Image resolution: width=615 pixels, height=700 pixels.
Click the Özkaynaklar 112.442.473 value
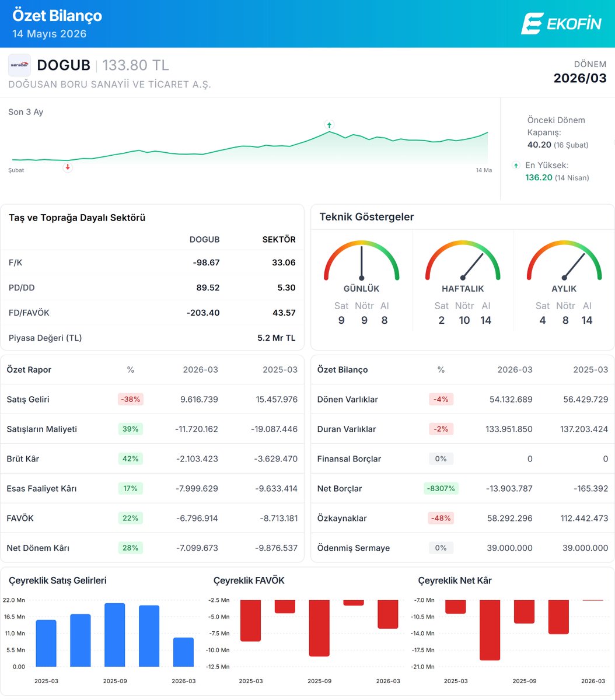point(584,518)
